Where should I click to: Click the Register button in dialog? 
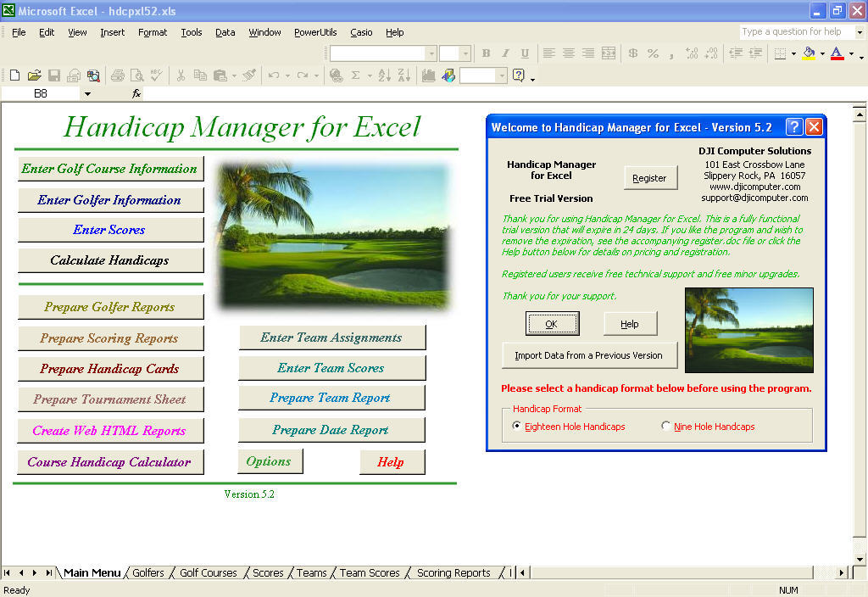point(650,178)
